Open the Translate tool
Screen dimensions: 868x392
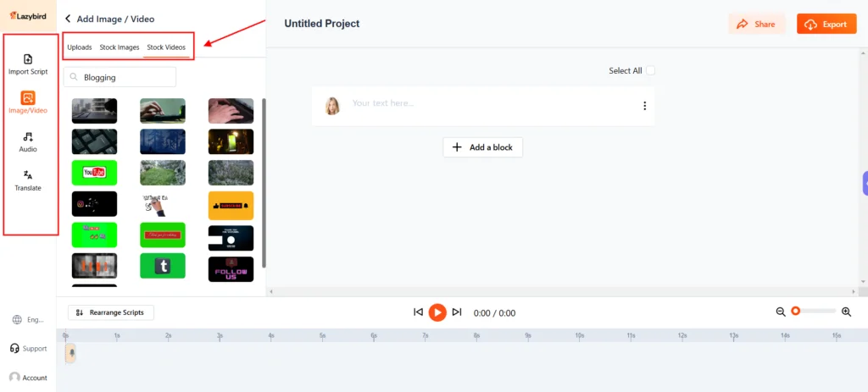point(28,179)
